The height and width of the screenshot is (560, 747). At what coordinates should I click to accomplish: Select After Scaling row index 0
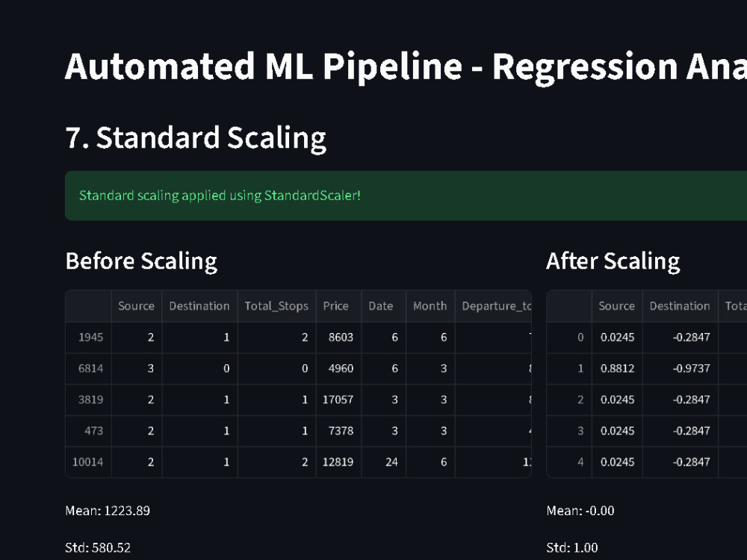(x=569, y=337)
